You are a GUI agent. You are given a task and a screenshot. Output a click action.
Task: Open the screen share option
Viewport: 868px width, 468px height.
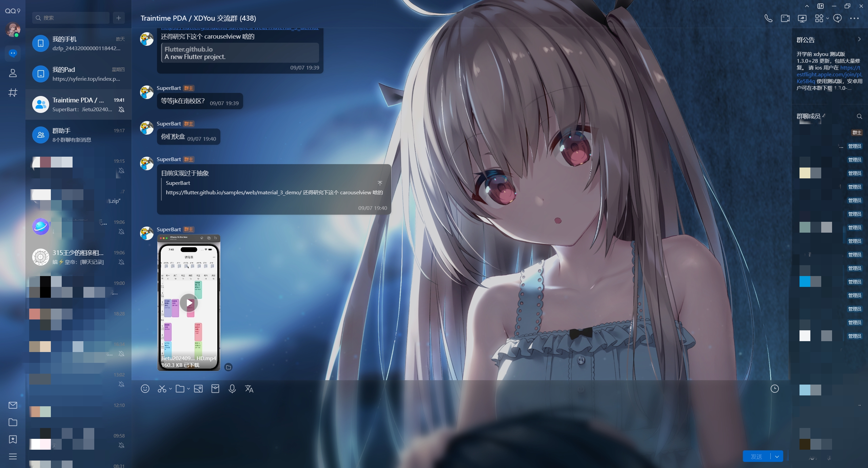click(x=802, y=18)
